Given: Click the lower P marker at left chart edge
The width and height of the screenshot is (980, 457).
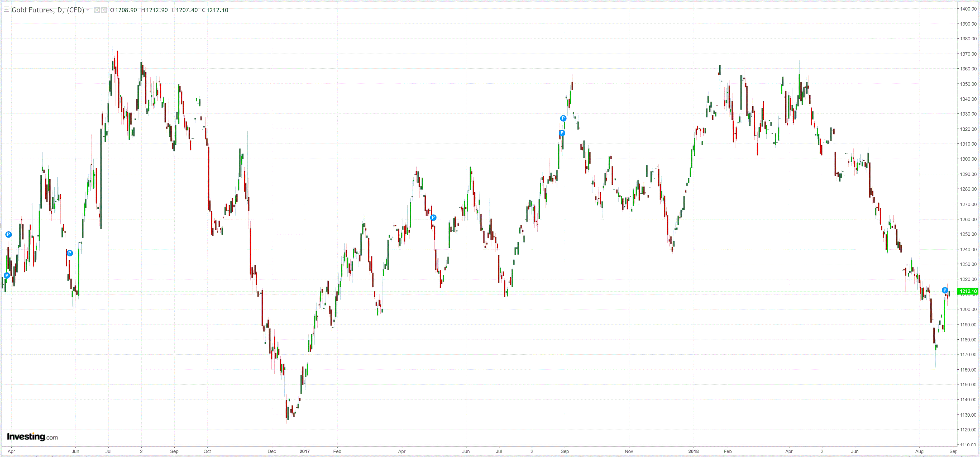Looking at the screenshot, I should pos(7,275).
